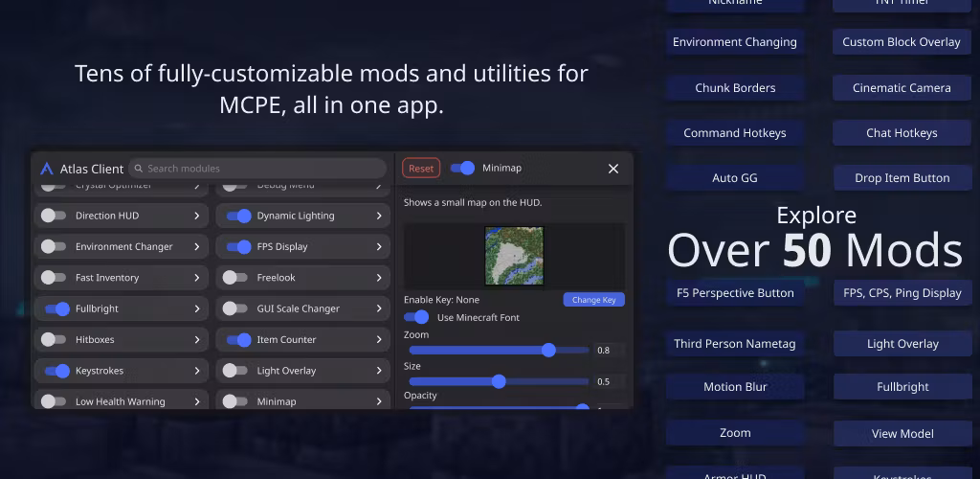
Task: Close the Minimap settings panel
Action: pos(613,169)
